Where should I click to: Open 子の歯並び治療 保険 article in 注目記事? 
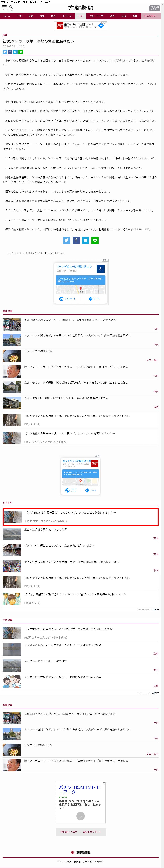pos(63,677)
